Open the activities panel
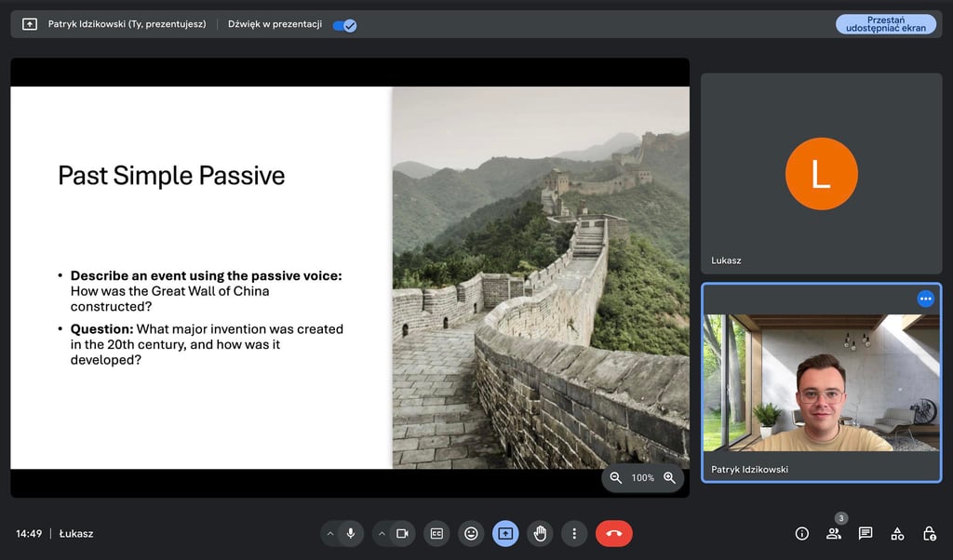The width and height of the screenshot is (953, 560). click(897, 533)
